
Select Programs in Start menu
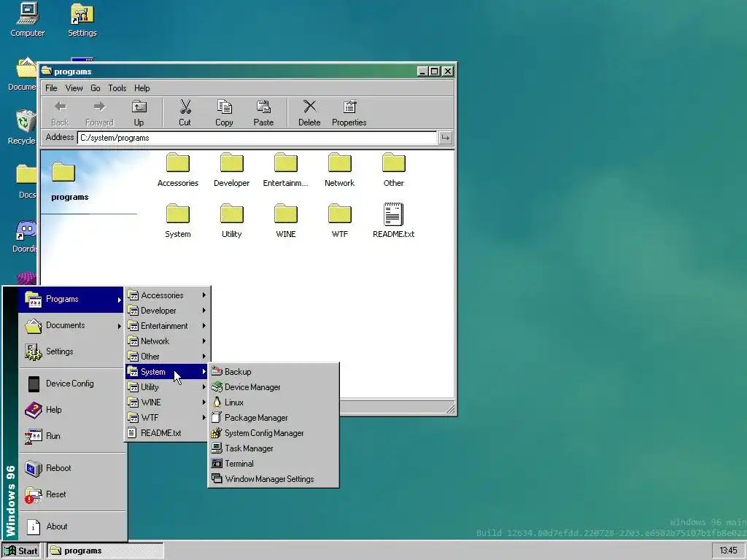72,299
